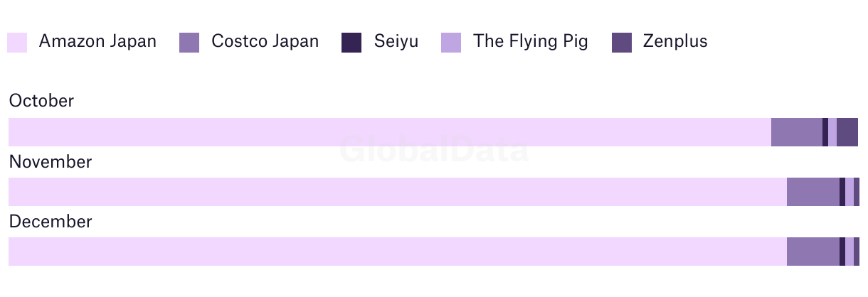Select the October Zenplus bar segment
Viewport: 868px width, 297px height.
click(847, 132)
